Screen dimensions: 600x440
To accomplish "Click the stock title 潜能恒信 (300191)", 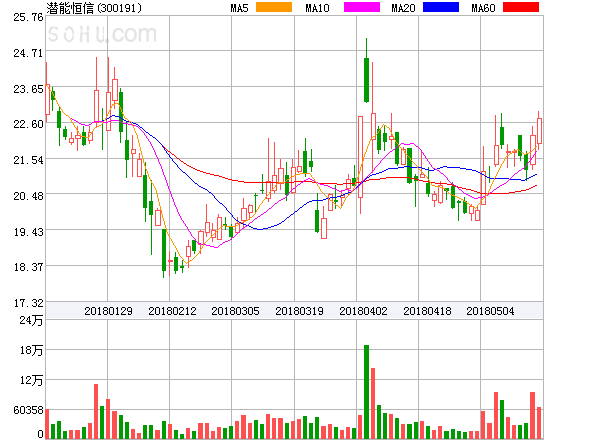I will (94, 8).
